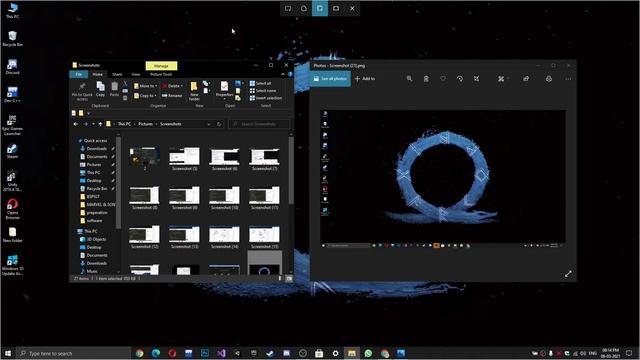Collapse the Explorer ribbon with chevron
Screen dimensions: 640x360
283,74
